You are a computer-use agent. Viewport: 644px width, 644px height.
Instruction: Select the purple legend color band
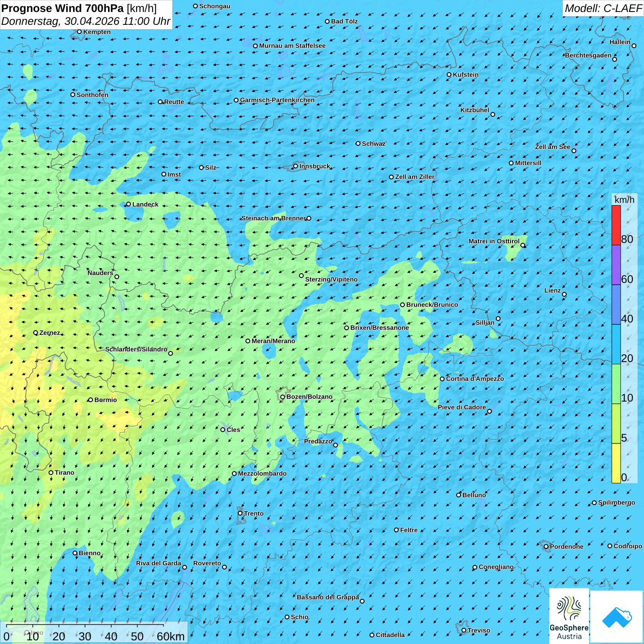616,265
